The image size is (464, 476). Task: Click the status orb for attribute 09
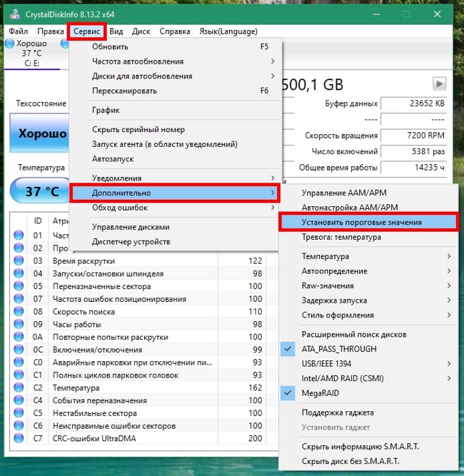pos(19,324)
